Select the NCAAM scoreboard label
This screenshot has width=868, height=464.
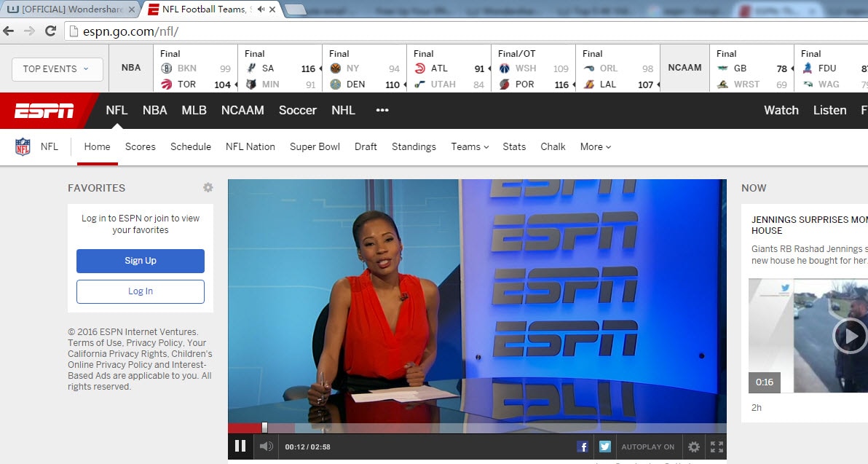684,68
